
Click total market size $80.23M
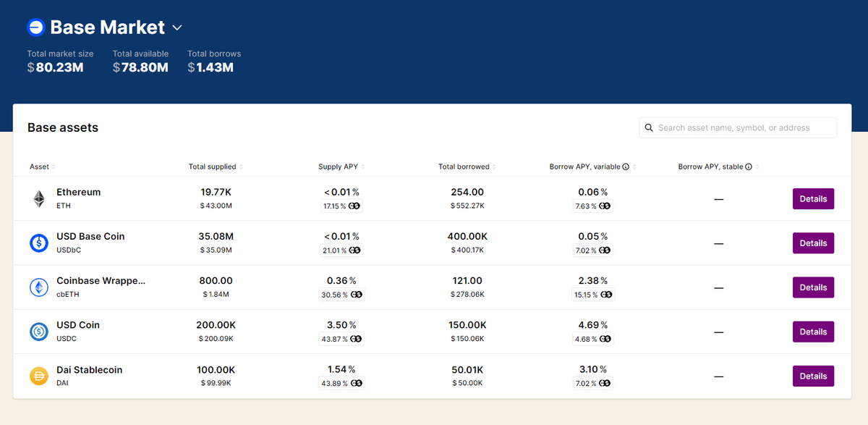[56, 67]
